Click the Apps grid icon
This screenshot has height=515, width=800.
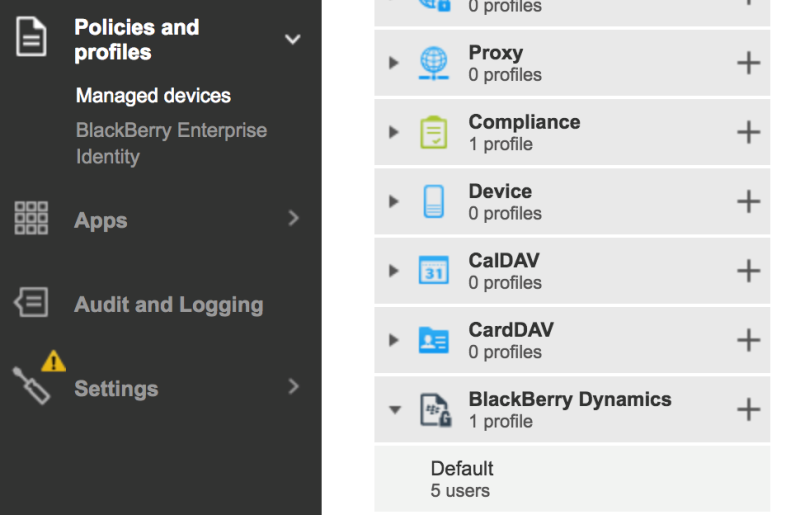click(x=31, y=218)
